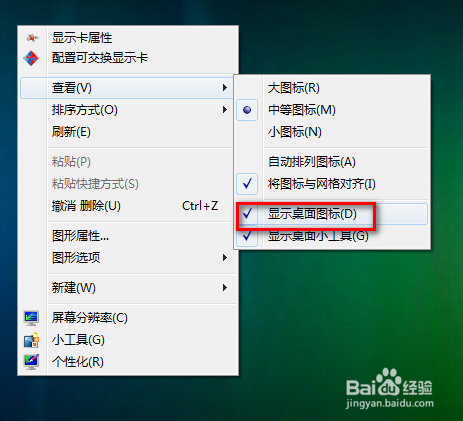Click the 小工具 gadgets icon
This screenshot has height=421, width=463.
(x=31, y=340)
